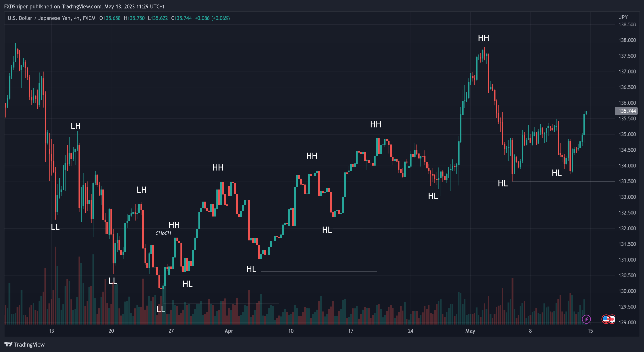Click the Open value 135.658 in legend
The image size is (644, 352).
click(112, 18)
